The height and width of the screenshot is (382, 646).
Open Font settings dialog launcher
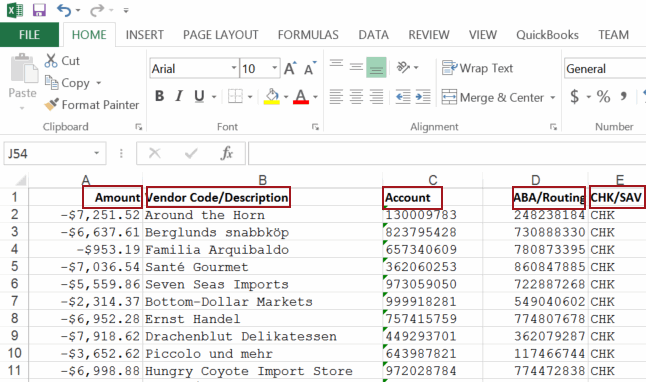tap(315, 127)
